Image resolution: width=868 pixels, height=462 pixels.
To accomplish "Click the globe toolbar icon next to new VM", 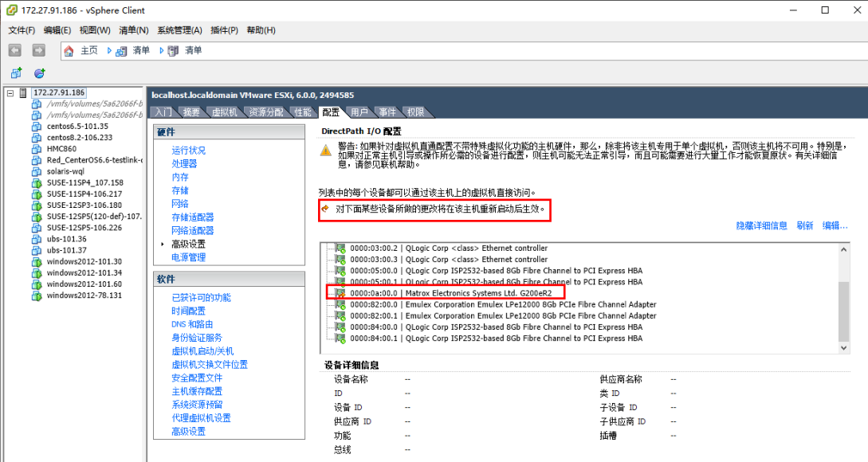I will 39,73.
